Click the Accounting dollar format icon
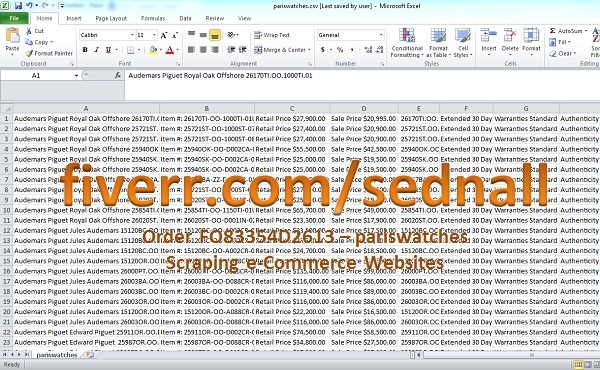 click(323, 50)
